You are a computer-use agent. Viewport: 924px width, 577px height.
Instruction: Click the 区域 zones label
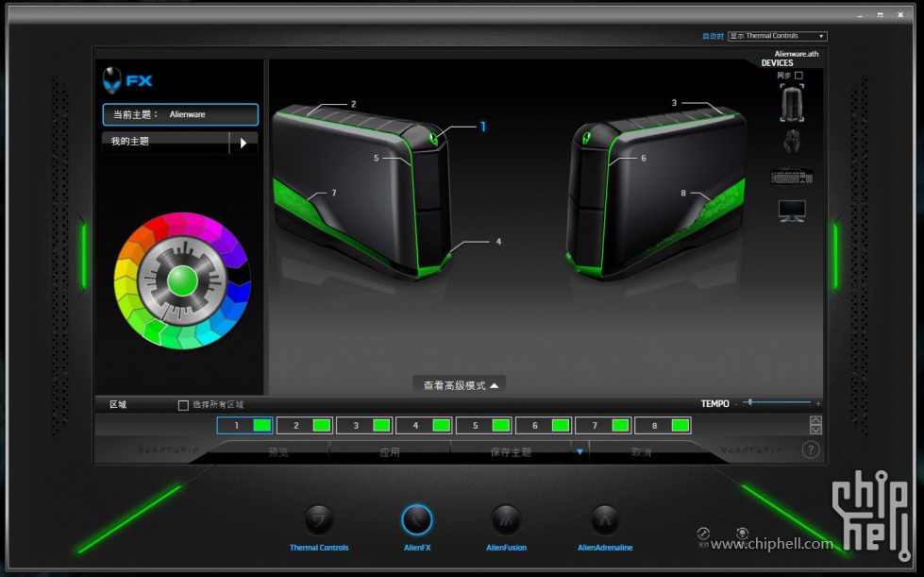coord(118,404)
